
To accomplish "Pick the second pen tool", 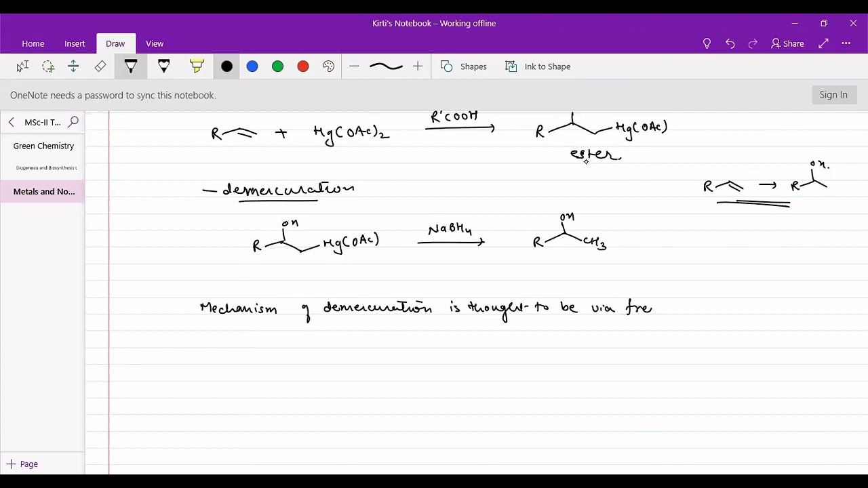I will [x=163, y=66].
